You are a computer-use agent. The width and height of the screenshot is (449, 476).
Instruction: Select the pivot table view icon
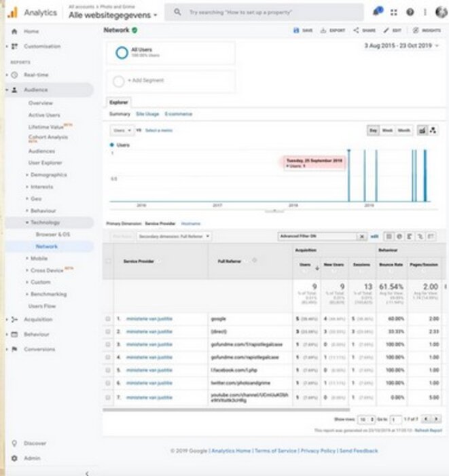pyautogui.click(x=431, y=236)
